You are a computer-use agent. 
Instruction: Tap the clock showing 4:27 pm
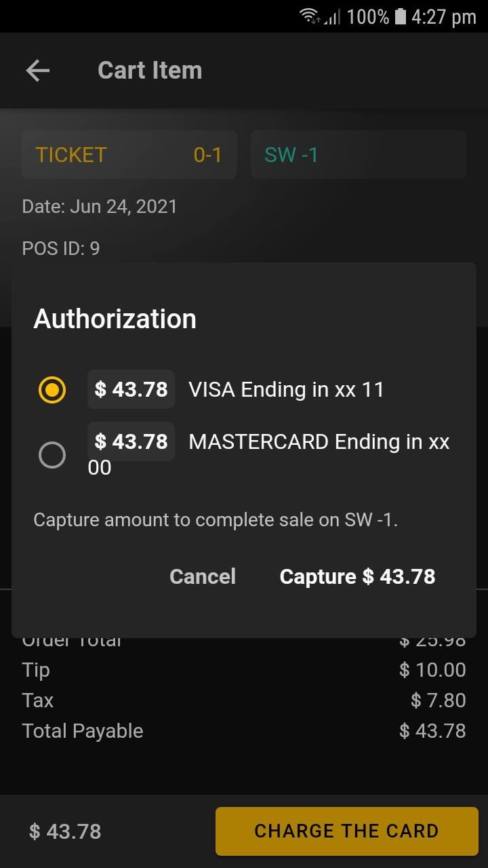tap(443, 17)
